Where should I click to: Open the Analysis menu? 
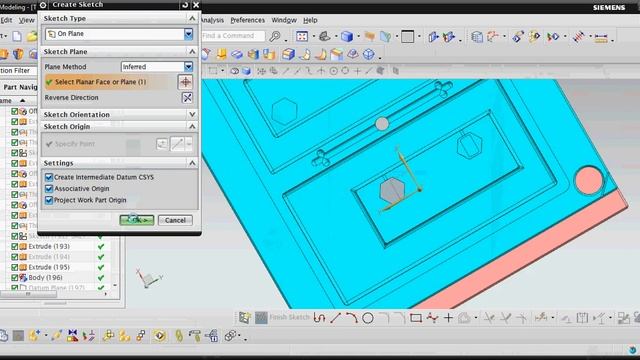212,20
